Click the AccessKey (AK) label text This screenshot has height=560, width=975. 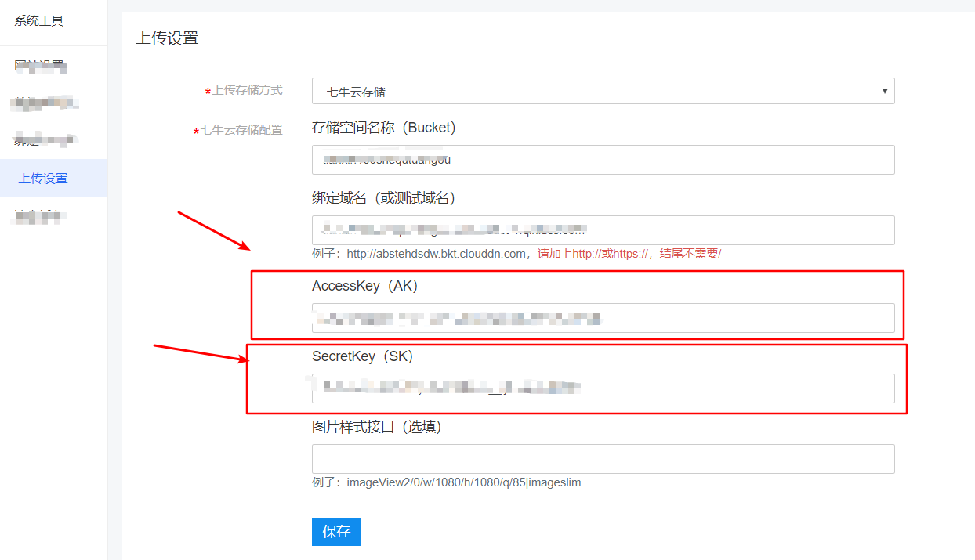[x=365, y=286]
